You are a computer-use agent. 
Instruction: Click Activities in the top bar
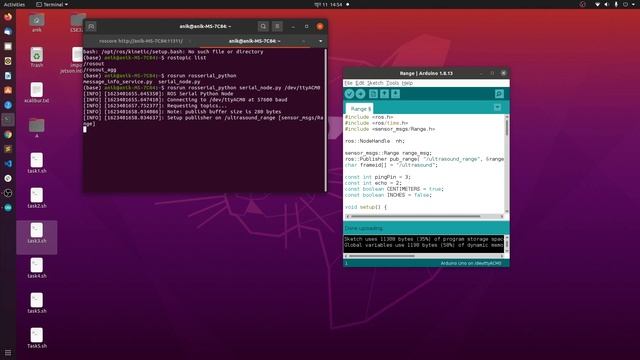pyautogui.click(x=14, y=4)
